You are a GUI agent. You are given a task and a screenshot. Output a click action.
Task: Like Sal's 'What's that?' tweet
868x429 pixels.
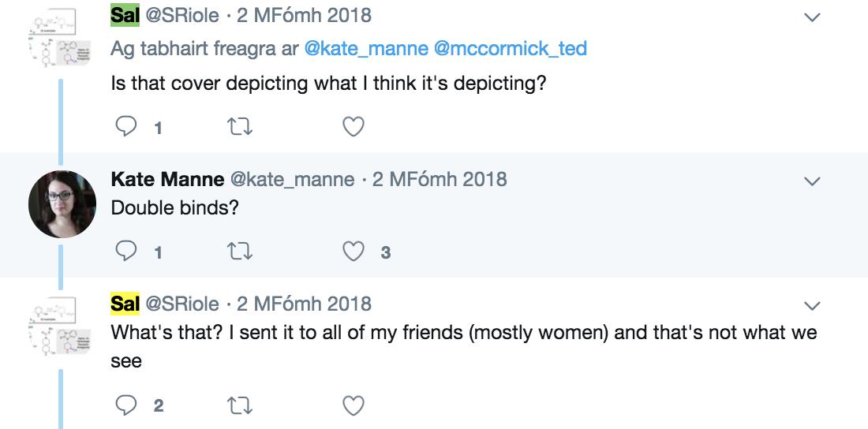click(354, 405)
